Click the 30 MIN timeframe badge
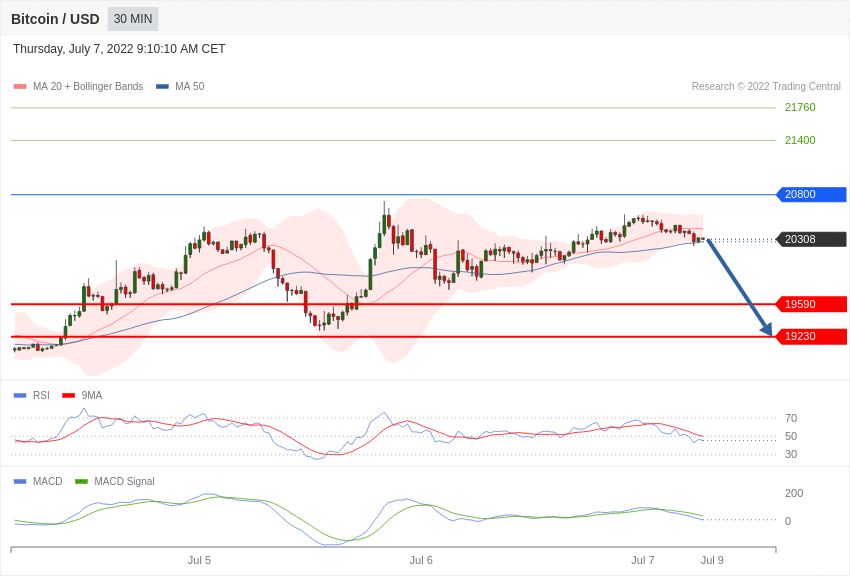The width and height of the screenshot is (850, 576). 133,19
